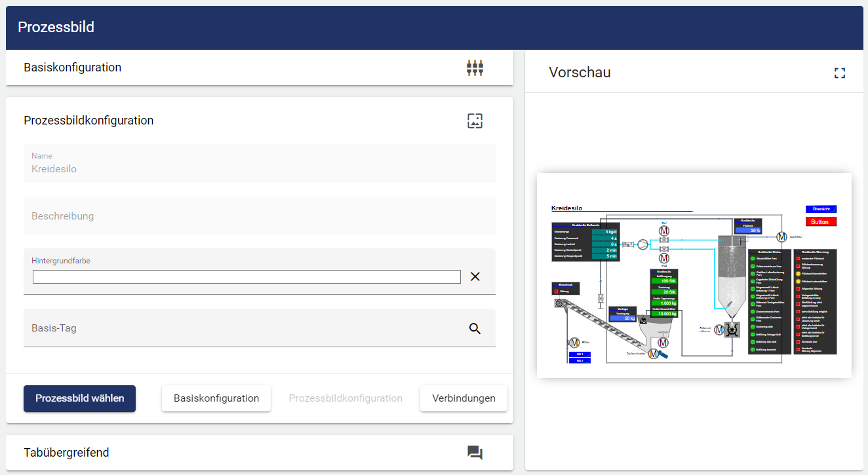Open the Vorschau in fullscreen
This screenshot has height=475, width=868.
coord(839,73)
